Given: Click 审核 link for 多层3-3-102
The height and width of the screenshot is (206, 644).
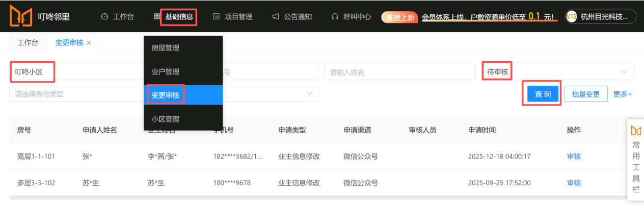Looking at the screenshot, I should click(574, 183).
